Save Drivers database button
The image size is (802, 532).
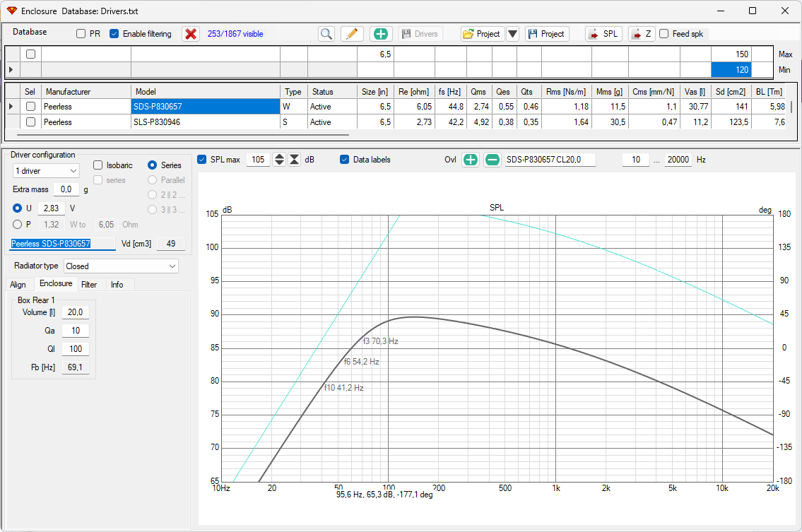(420, 34)
